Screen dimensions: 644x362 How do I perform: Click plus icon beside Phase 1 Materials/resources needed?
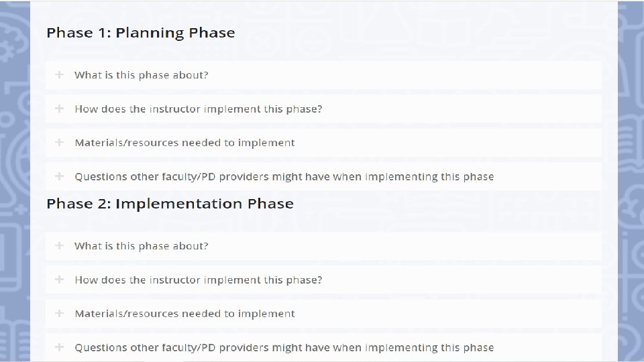(x=60, y=142)
